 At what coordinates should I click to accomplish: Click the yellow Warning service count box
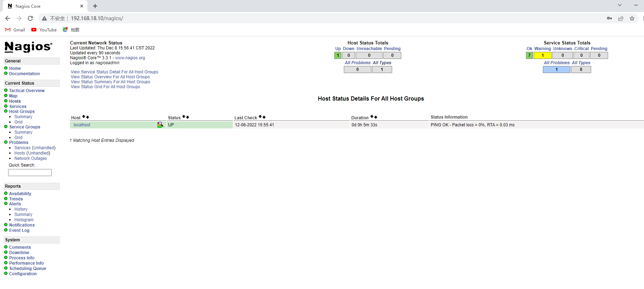(x=543, y=55)
